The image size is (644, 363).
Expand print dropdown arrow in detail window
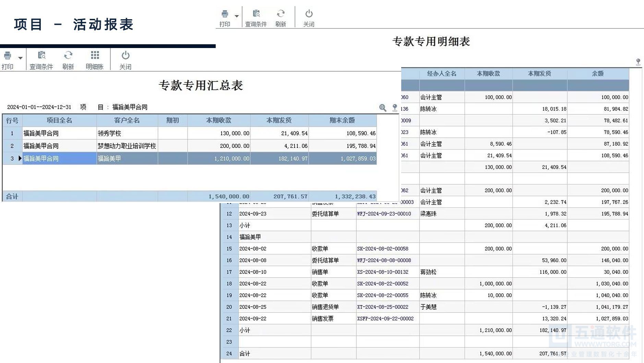click(x=237, y=16)
